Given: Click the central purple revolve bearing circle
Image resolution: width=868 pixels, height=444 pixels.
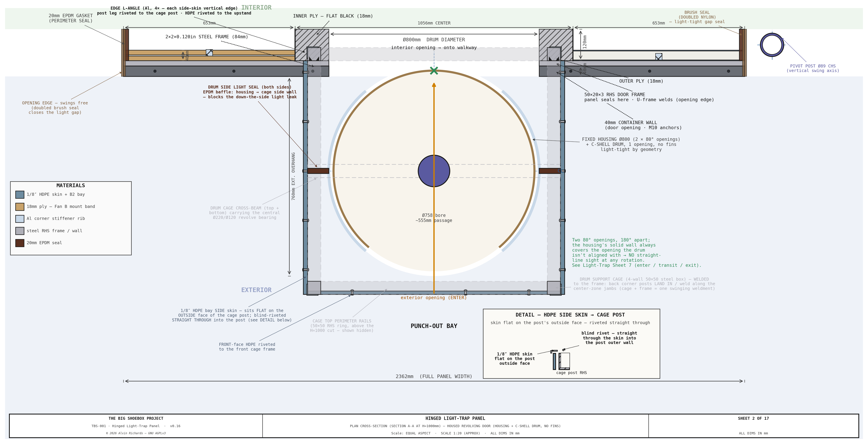Looking at the screenshot, I should coord(434,171).
